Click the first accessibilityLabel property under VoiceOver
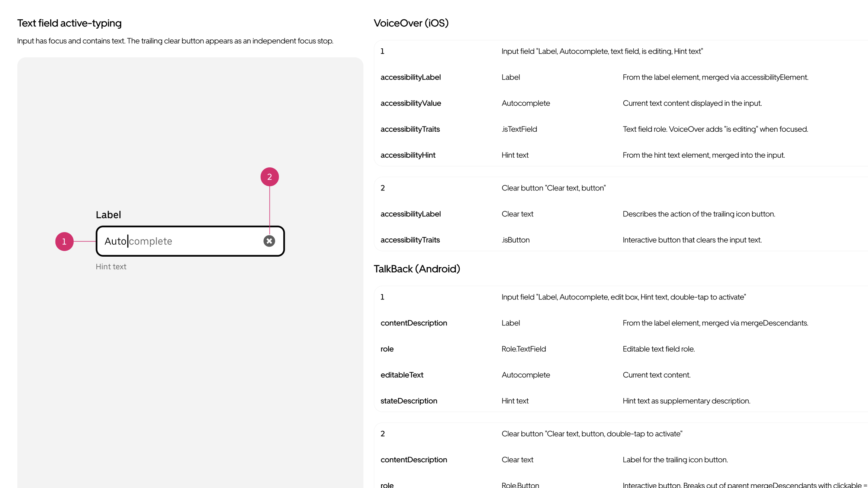 [x=411, y=77]
